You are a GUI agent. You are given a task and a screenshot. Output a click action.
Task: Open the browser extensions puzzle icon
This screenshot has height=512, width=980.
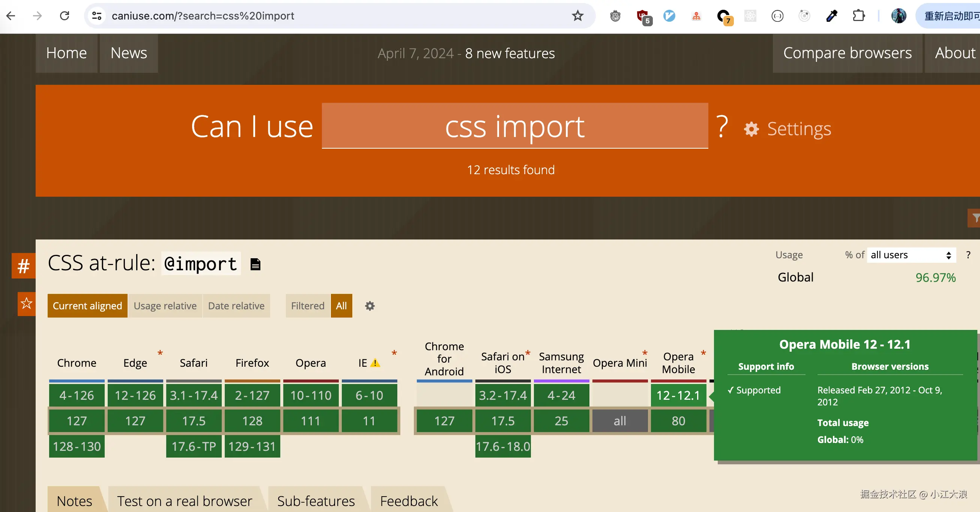858,16
